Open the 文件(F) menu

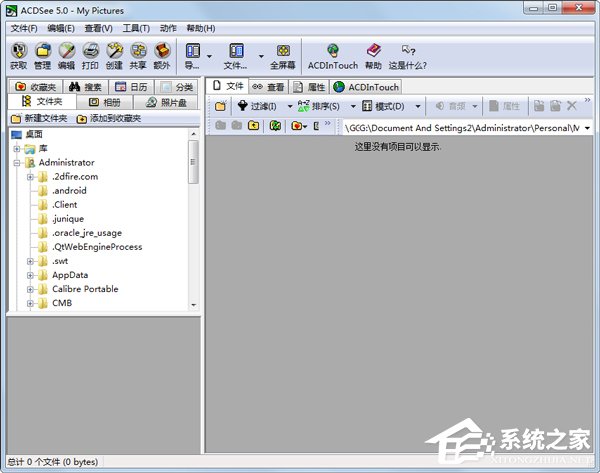pyautogui.click(x=24, y=28)
